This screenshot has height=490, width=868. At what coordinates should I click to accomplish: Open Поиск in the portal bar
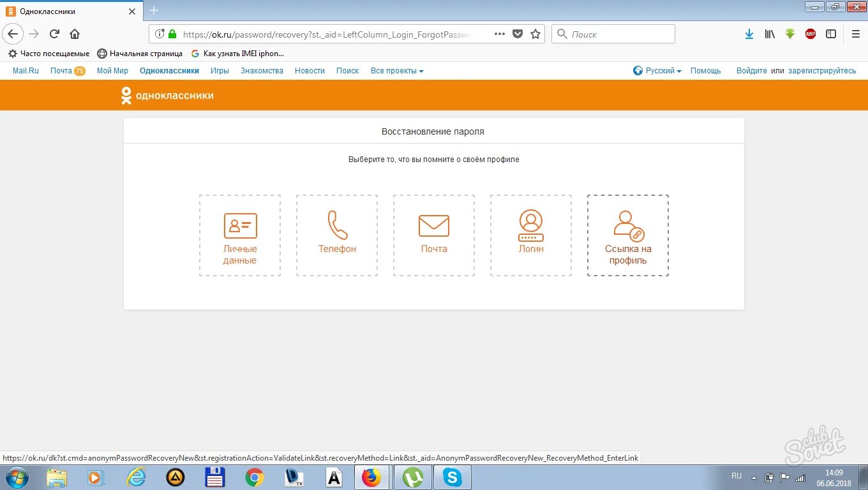click(347, 71)
